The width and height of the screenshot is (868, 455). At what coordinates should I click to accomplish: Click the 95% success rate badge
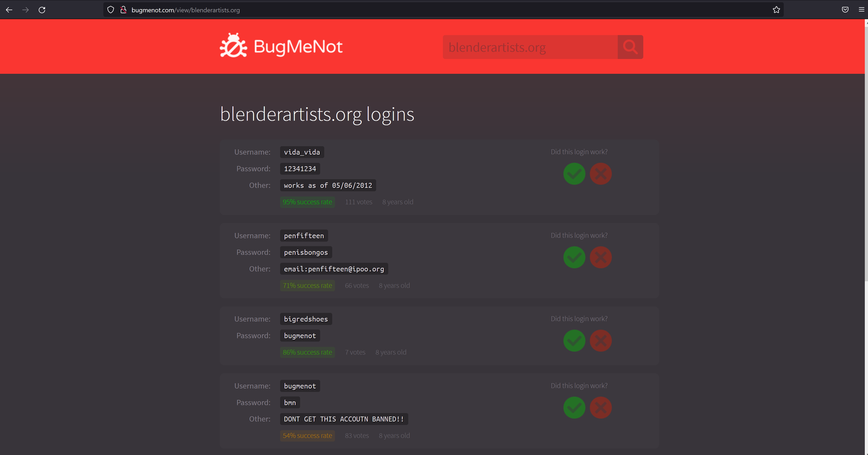[307, 202]
